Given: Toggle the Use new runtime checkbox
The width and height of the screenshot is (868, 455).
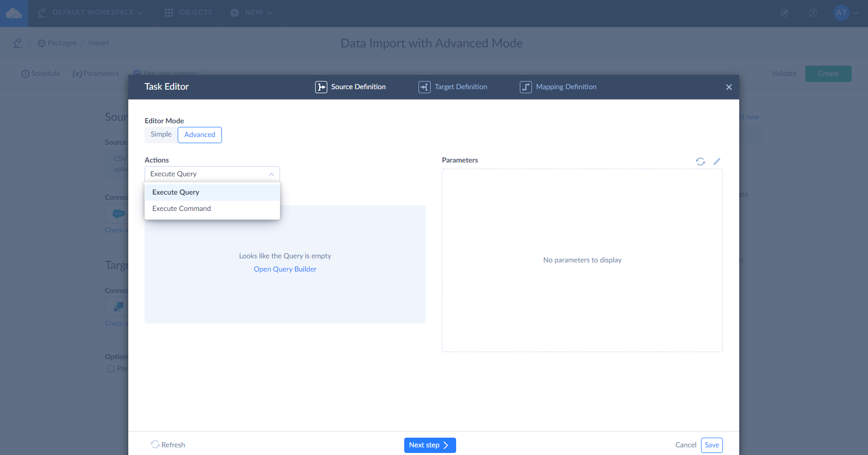Looking at the screenshot, I should 137,74.
